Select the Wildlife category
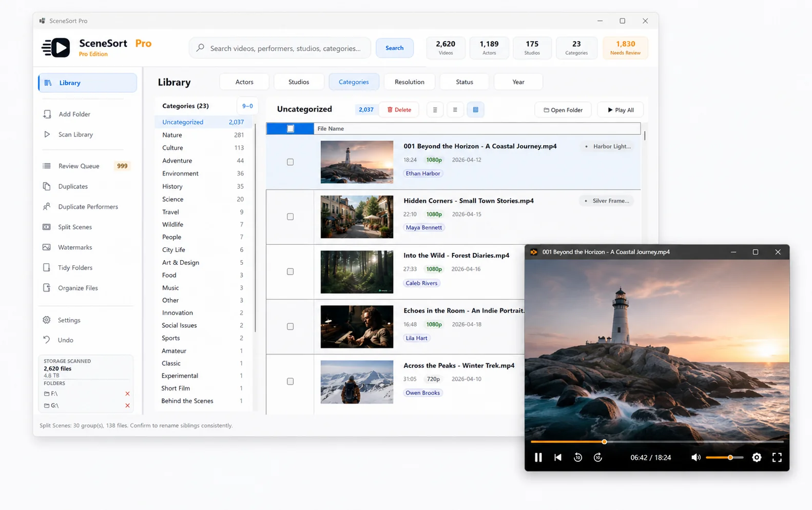812x510 pixels. tap(203, 224)
